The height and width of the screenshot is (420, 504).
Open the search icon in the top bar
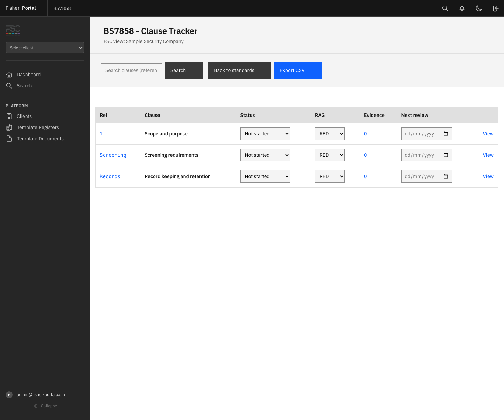(445, 8)
